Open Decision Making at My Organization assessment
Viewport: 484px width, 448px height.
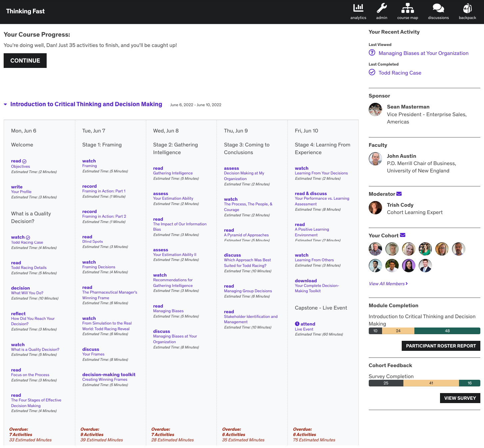(x=244, y=176)
